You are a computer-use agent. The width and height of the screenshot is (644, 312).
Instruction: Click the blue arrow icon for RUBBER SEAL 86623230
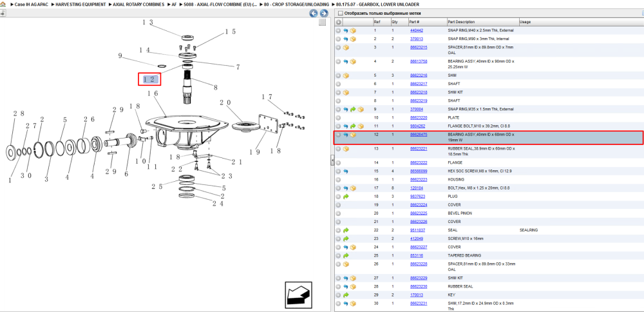point(346,286)
